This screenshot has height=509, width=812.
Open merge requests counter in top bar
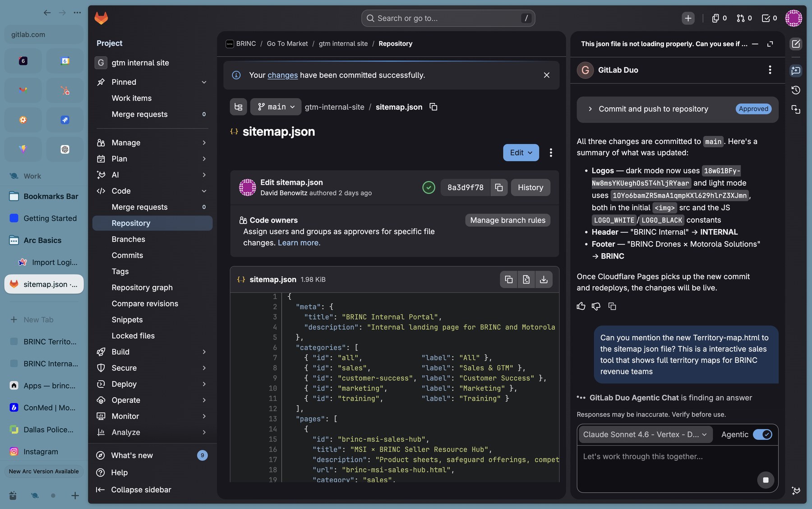click(744, 18)
